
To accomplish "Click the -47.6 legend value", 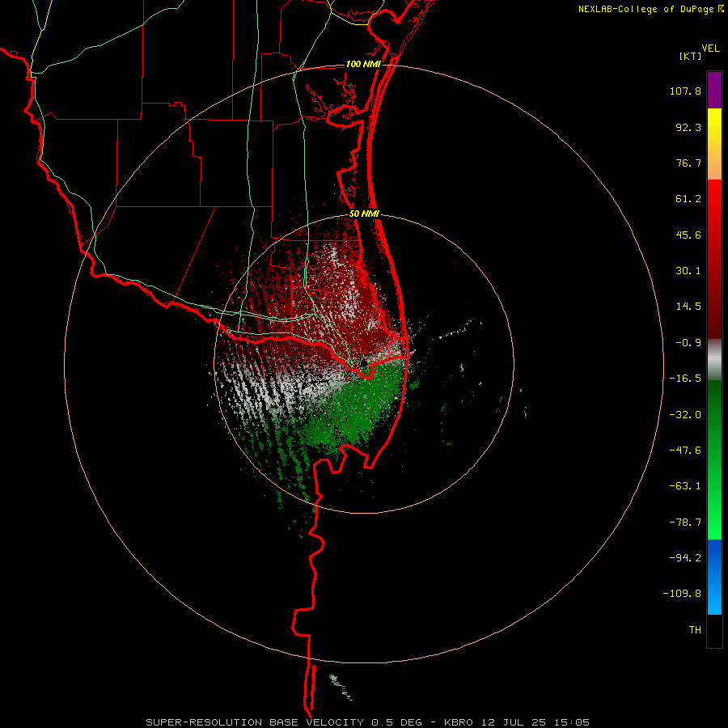I will tap(685, 451).
